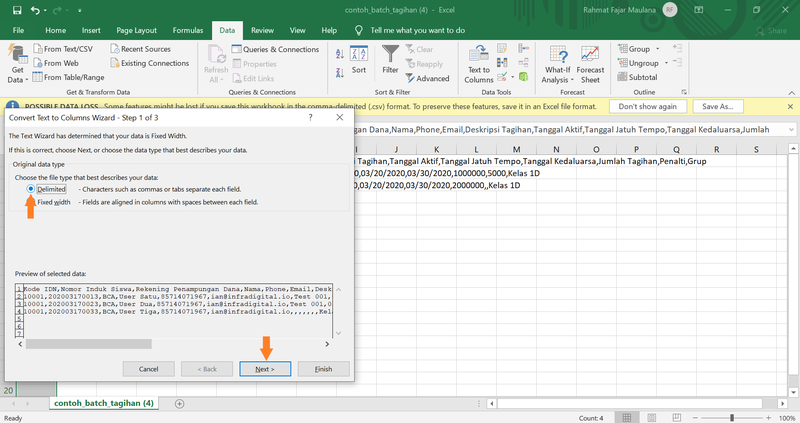The image size is (800, 423).
Task: Click the Undo arrow icon
Action: pos(35,10)
